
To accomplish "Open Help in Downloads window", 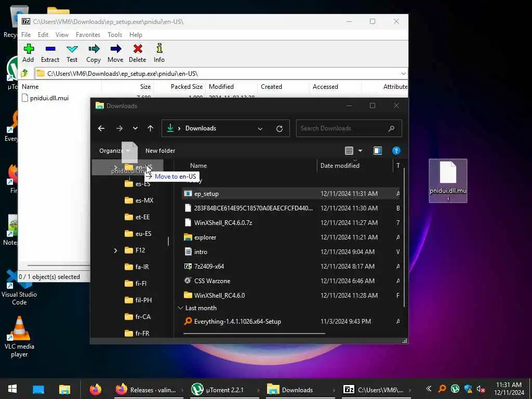I will [x=396, y=151].
